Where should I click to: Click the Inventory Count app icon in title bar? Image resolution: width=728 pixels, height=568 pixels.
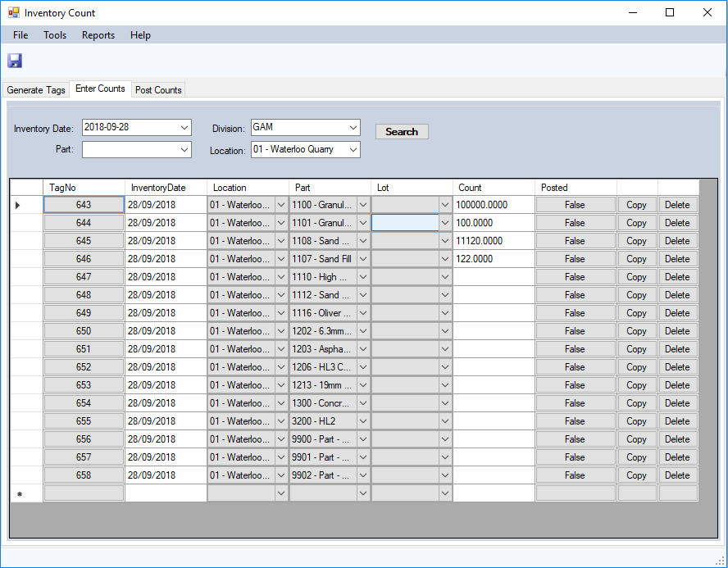point(13,13)
